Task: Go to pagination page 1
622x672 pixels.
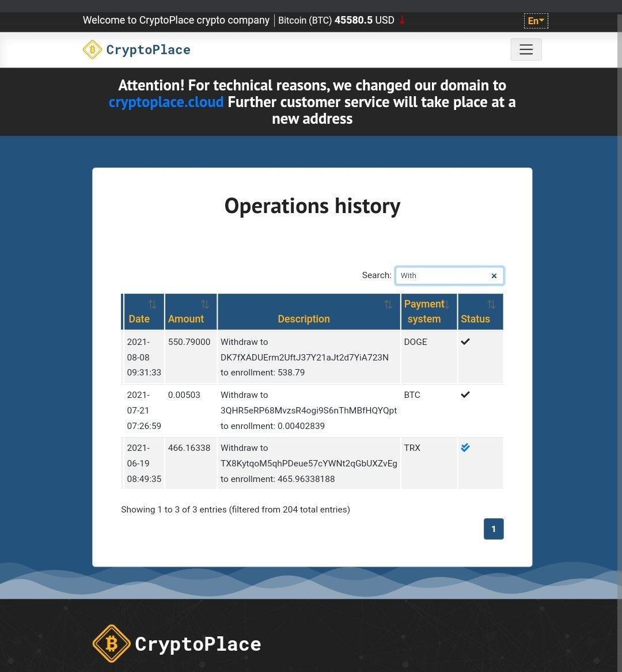Action: [x=494, y=529]
